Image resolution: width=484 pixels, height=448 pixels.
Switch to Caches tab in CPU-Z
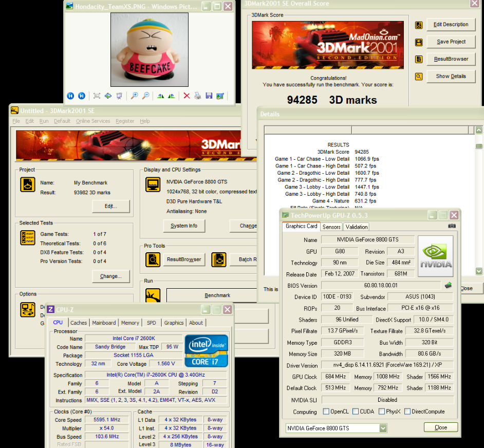[79, 323]
